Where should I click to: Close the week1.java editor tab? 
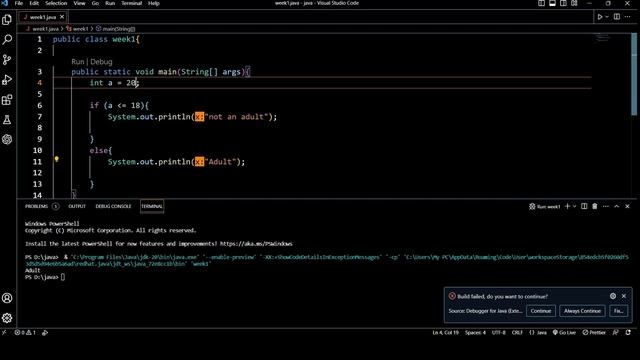point(62,17)
